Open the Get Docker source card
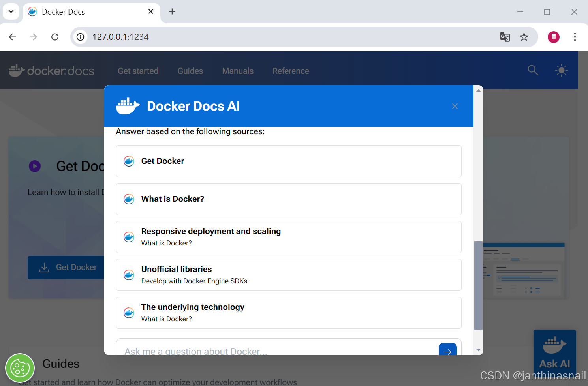588x386 pixels. coord(289,161)
